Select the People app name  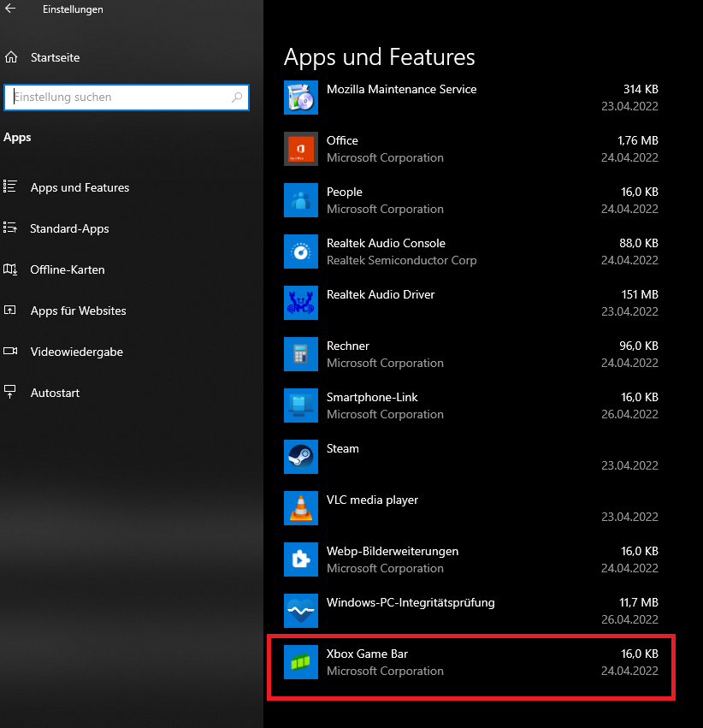345,192
